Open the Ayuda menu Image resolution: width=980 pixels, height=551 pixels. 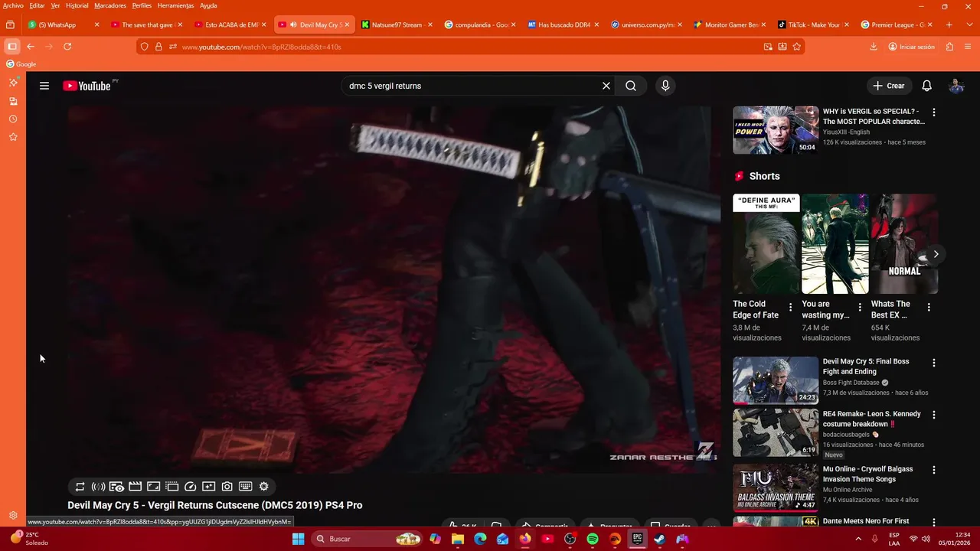[208, 5]
